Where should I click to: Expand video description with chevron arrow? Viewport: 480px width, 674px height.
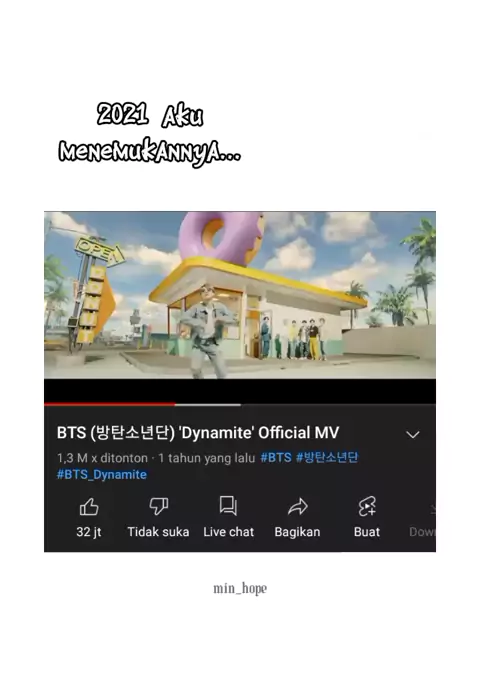click(x=413, y=435)
